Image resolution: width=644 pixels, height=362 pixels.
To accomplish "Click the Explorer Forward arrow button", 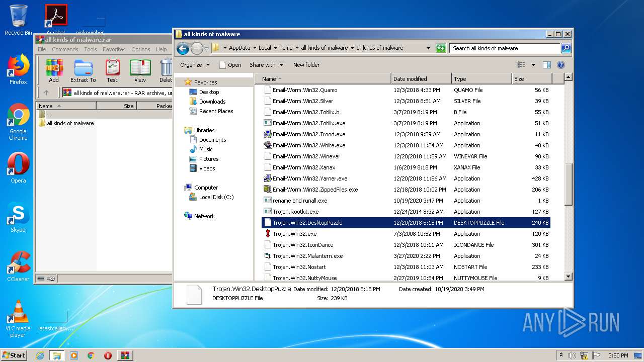I will coord(197,48).
